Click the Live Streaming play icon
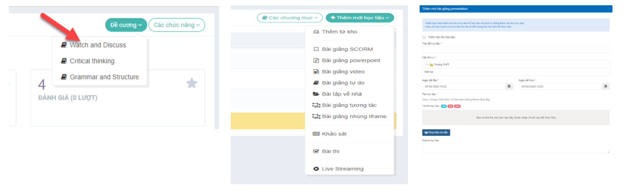 [x=316, y=169]
